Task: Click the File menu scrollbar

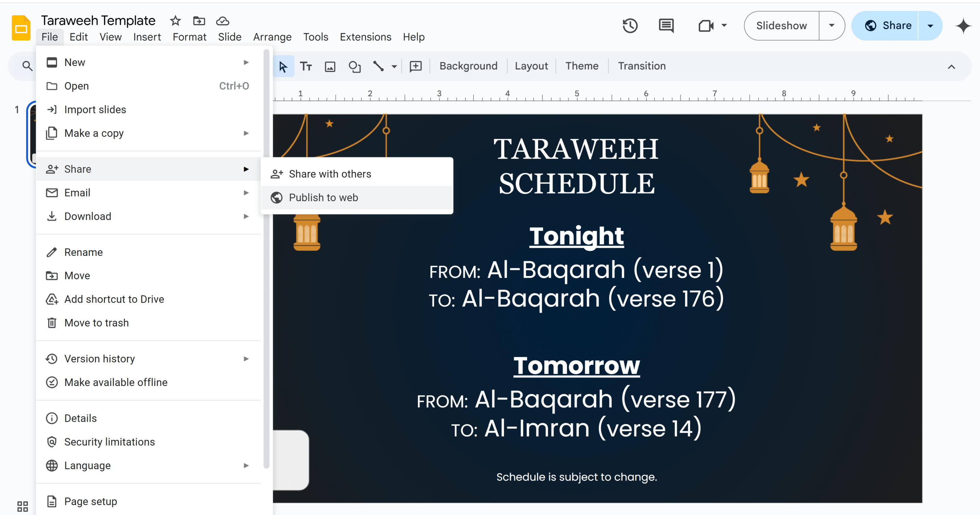Action: (x=266, y=259)
